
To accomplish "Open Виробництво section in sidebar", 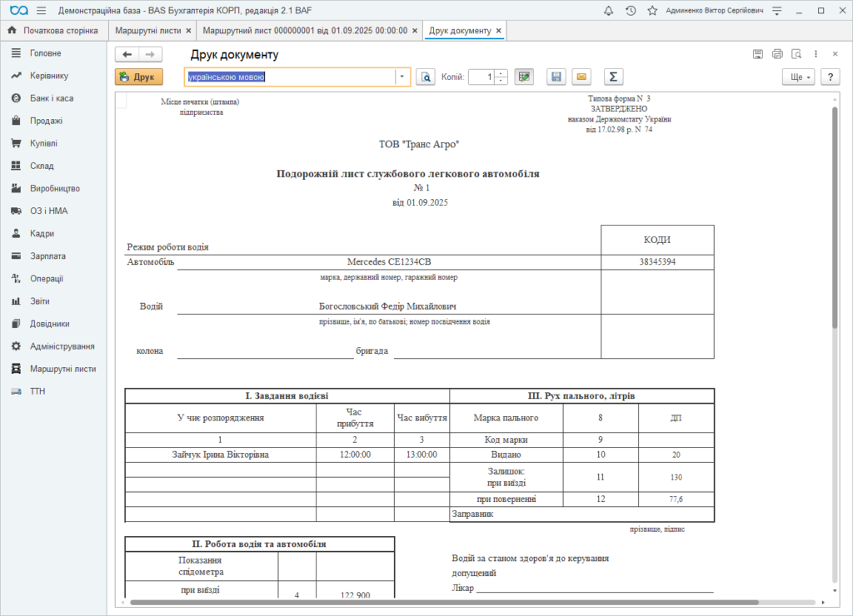I will (53, 188).
